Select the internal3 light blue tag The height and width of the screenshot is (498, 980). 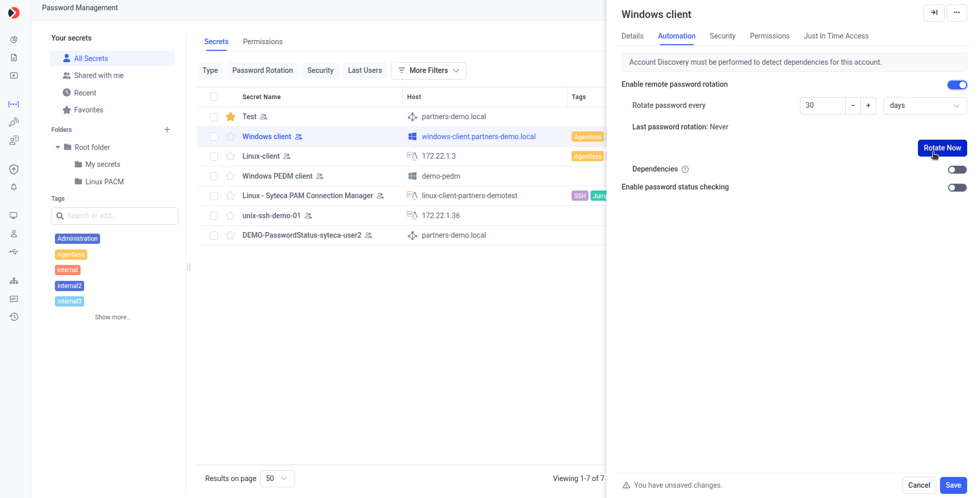pyautogui.click(x=69, y=301)
